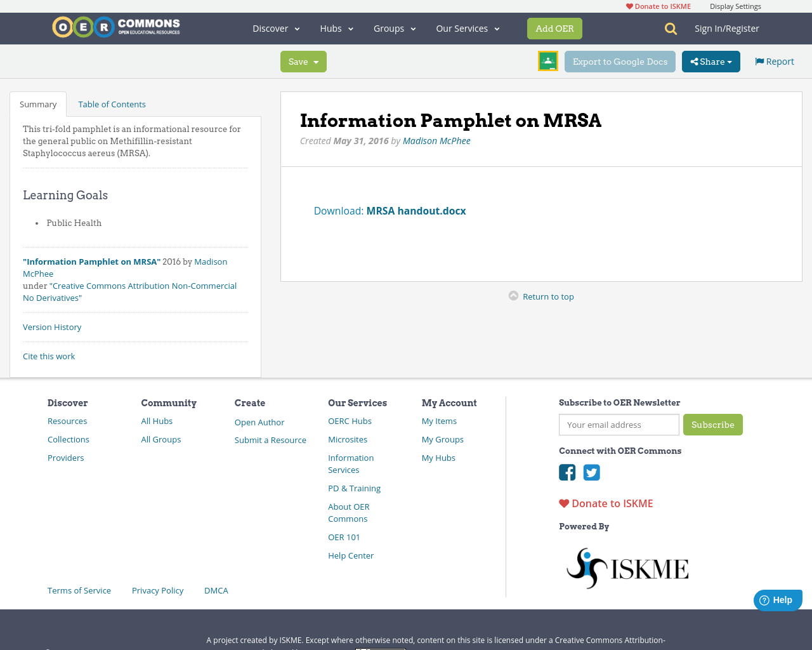Open the search bar via magnifier icon
812x650 pixels.
669,28
